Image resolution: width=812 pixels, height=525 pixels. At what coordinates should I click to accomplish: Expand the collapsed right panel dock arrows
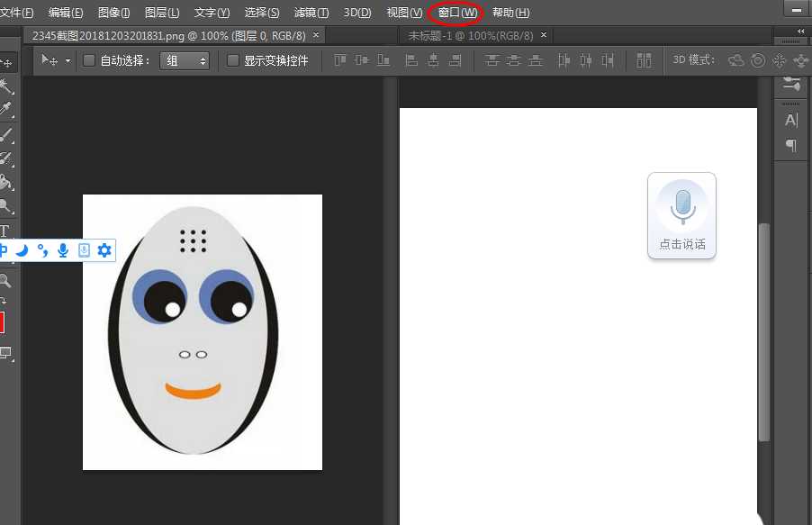point(801,31)
